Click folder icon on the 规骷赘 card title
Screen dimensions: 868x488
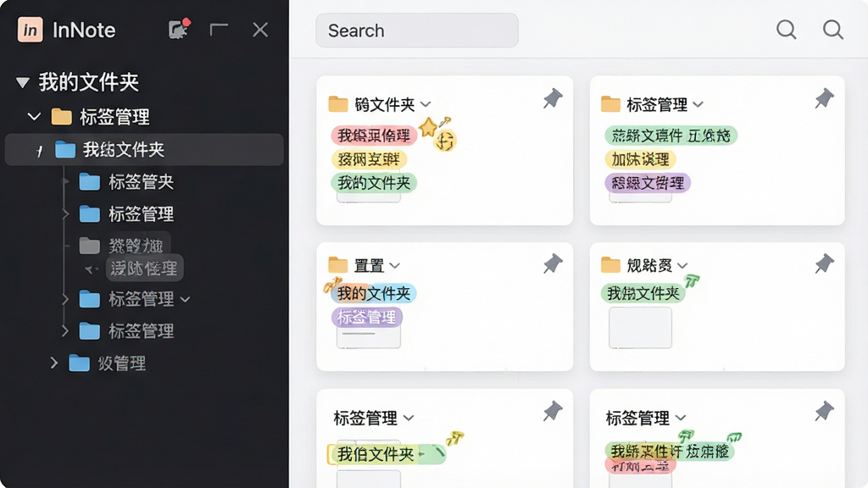610,265
